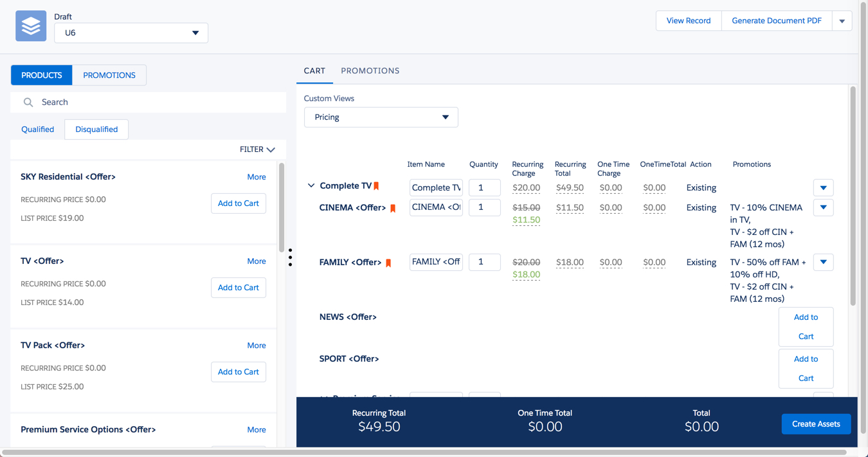Click the SPORT <Offer> row label
The image size is (868, 457).
349,359
